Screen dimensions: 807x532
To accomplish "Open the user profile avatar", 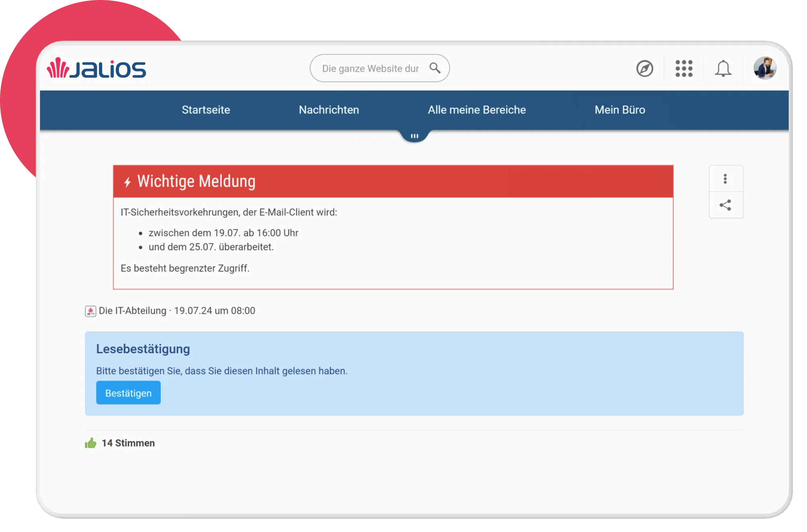I will click(765, 68).
